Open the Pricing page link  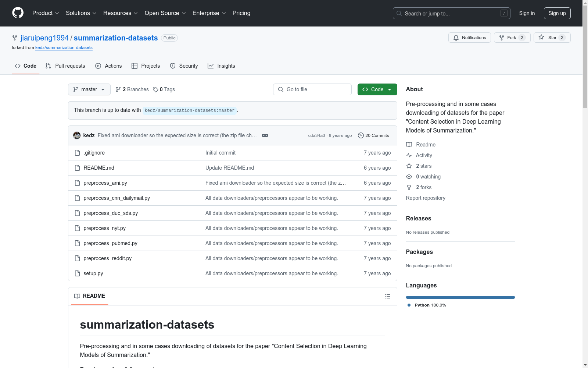241,13
